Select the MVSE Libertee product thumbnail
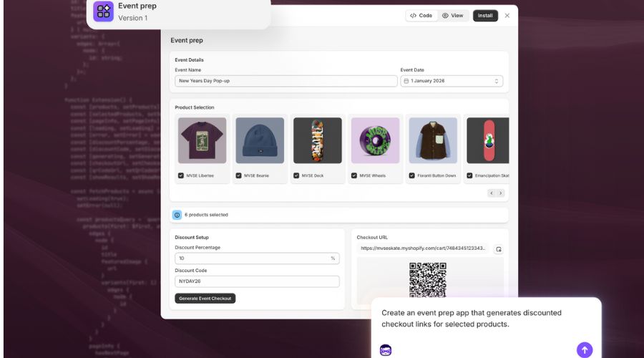Viewport: 644px width, 358px height. tap(202, 140)
